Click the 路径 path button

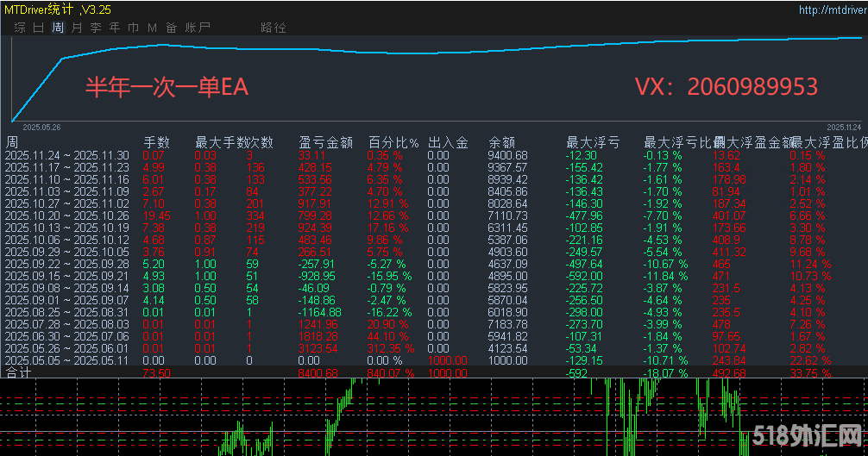click(273, 28)
